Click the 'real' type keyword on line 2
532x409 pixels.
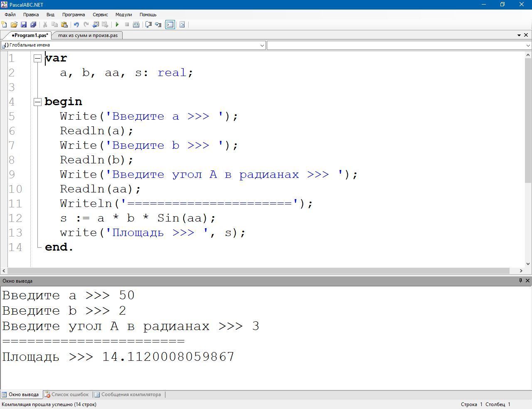pyautogui.click(x=172, y=73)
